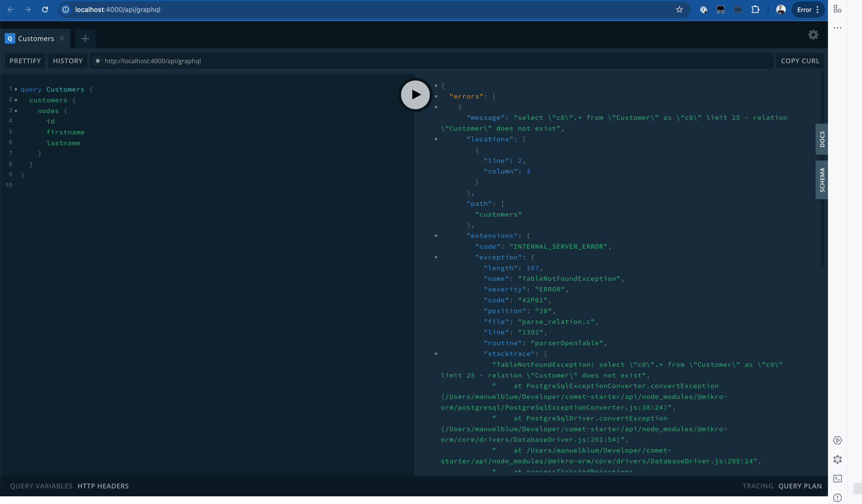Switch to the HTTP HEADERS panel

coord(103,486)
